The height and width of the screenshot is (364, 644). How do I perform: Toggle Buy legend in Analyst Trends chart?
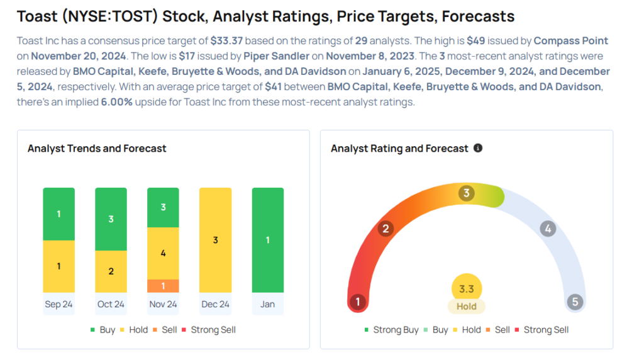click(103, 329)
